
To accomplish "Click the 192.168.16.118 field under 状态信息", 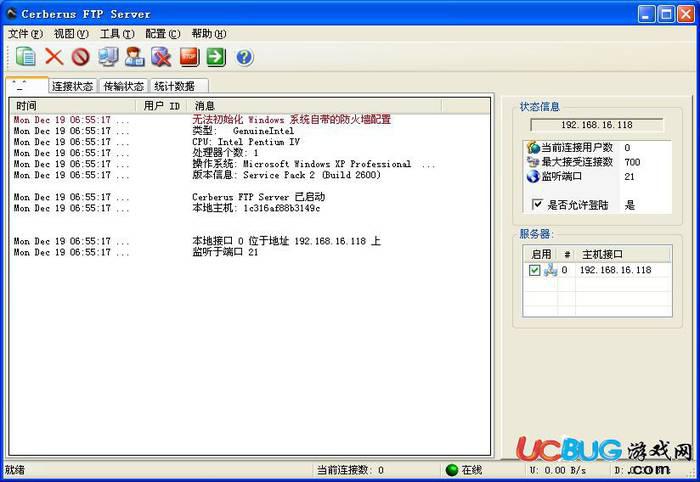I will 597,125.
